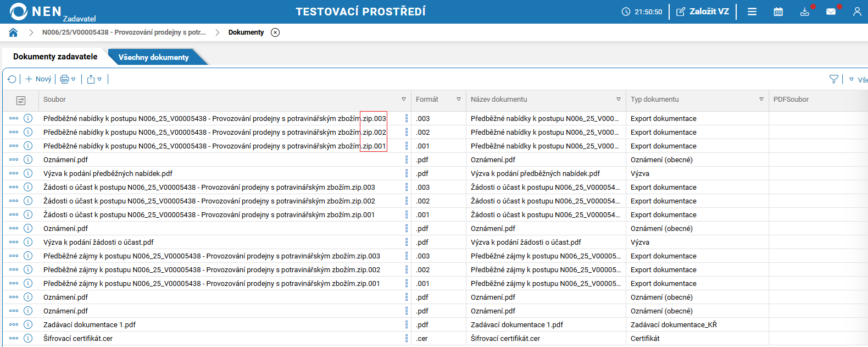This screenshot has height=347, width=868.
Task: Open downloads icon in header
Action: pos(804,12)
